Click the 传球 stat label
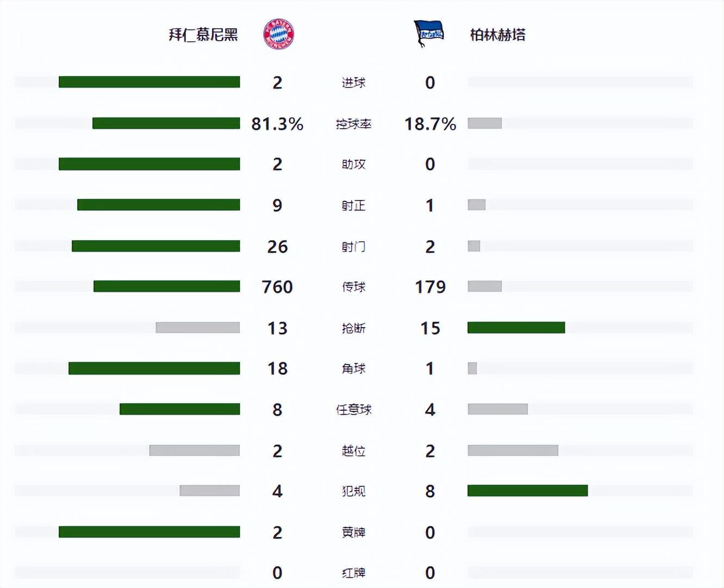Viewport: 724px width, 588px height. click(353, 287)
